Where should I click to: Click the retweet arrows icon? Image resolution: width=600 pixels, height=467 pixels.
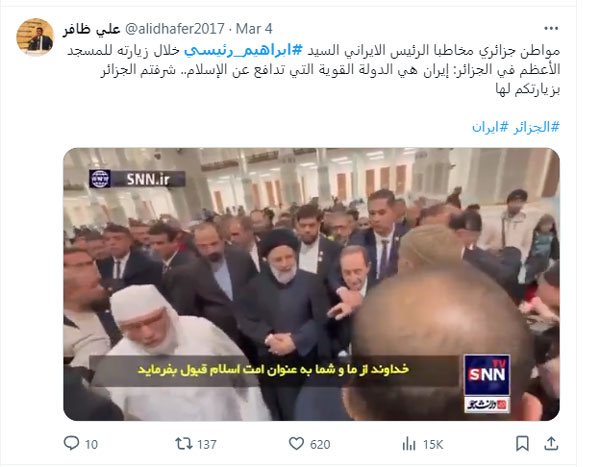click(x=184, y=444)
